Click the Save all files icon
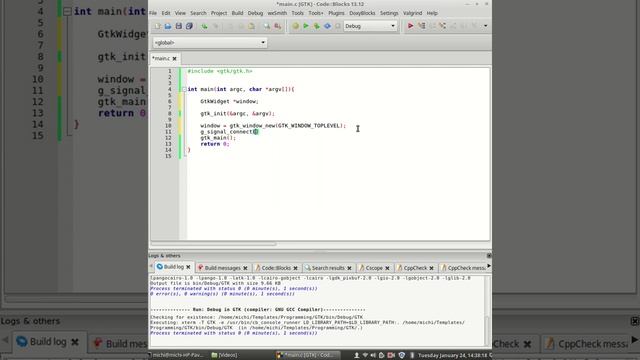Screen dimensions: 640x360 189,26
